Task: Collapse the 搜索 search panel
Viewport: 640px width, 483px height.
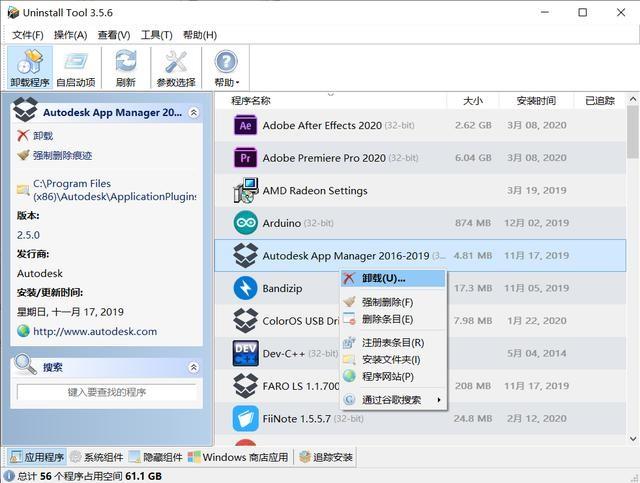Action: [x=193, y=367]
